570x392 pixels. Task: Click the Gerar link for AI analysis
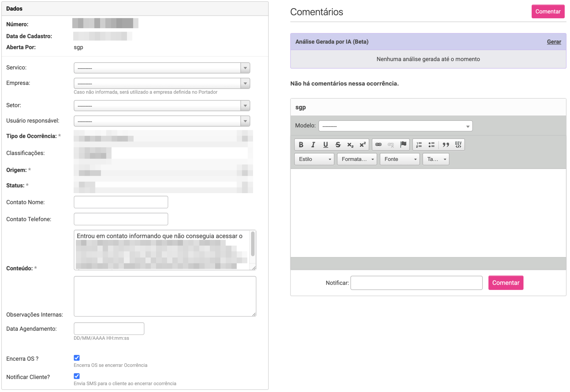coord(554,42)
